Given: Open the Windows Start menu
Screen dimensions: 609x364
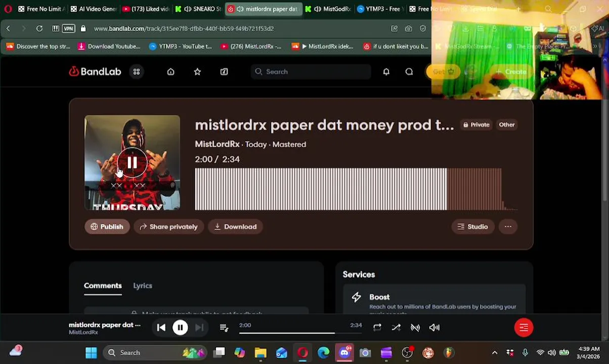Looking at the screenshot, I should 91,352.
